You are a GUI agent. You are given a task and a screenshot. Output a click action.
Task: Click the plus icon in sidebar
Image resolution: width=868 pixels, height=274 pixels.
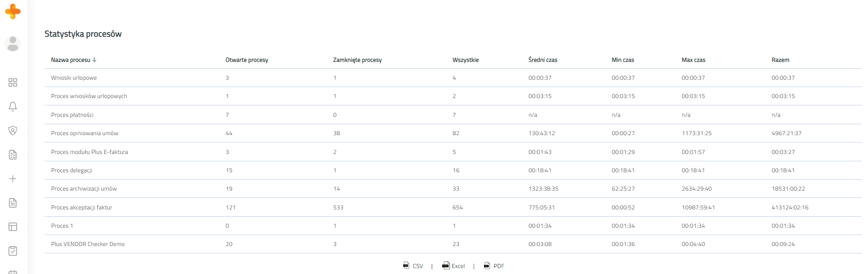[x=13, y=179]
